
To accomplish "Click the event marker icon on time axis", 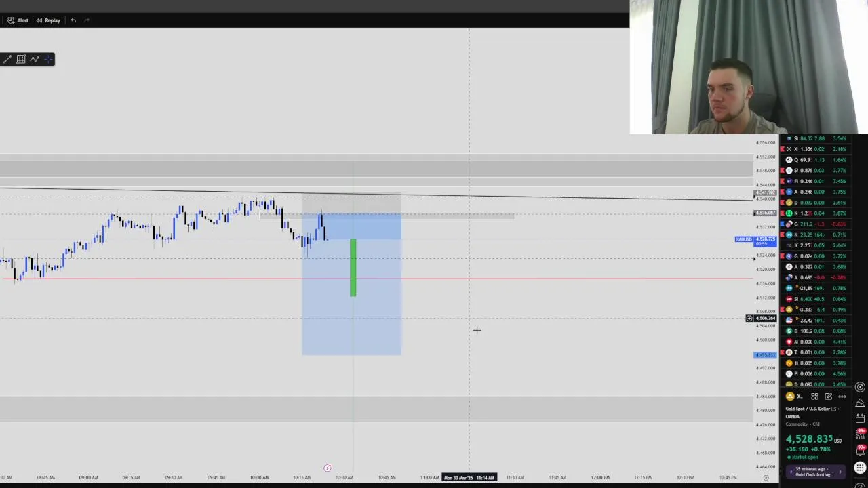I will pyautogui.click(x=328, y=468).
